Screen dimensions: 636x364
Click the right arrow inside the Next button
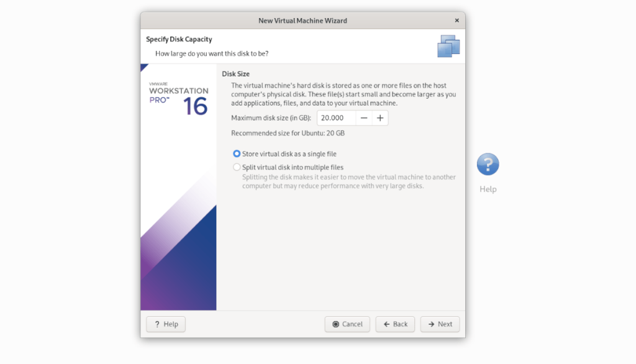click(430, 324)
